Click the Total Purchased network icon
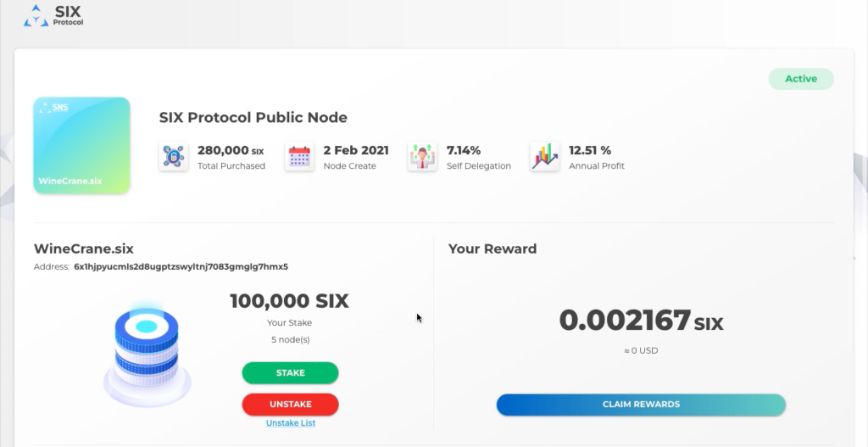The image size is (868, 447). point(173,157)
